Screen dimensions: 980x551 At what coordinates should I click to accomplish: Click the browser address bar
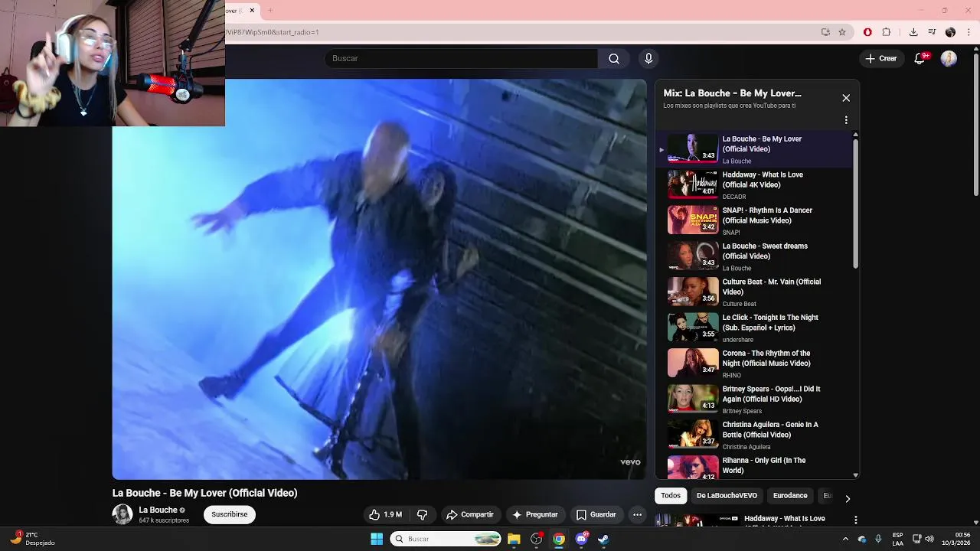[521, 32]
